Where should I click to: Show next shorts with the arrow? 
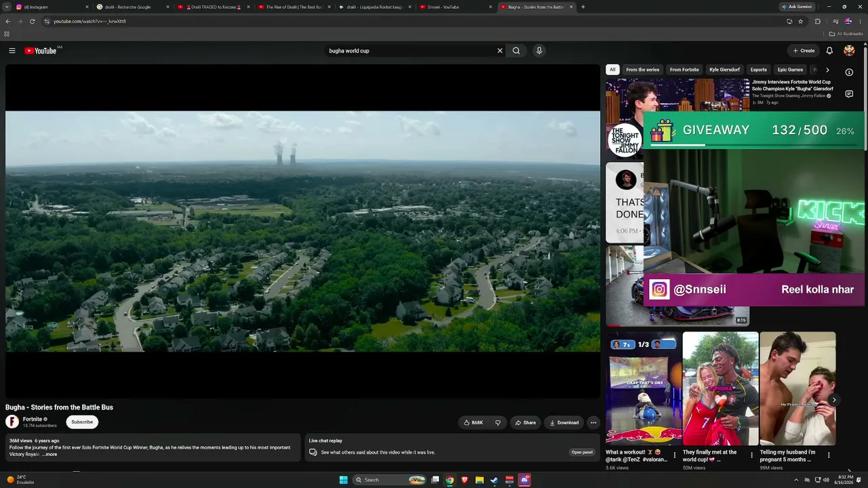tap(834, 400)
